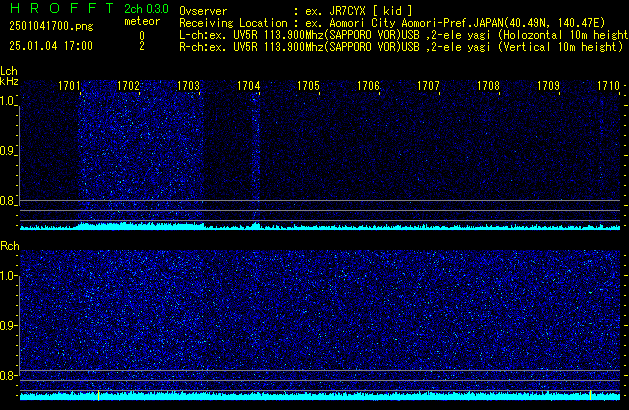Click the Rch channel label
The width and height of the screenshot is (629, 410).
10,246
